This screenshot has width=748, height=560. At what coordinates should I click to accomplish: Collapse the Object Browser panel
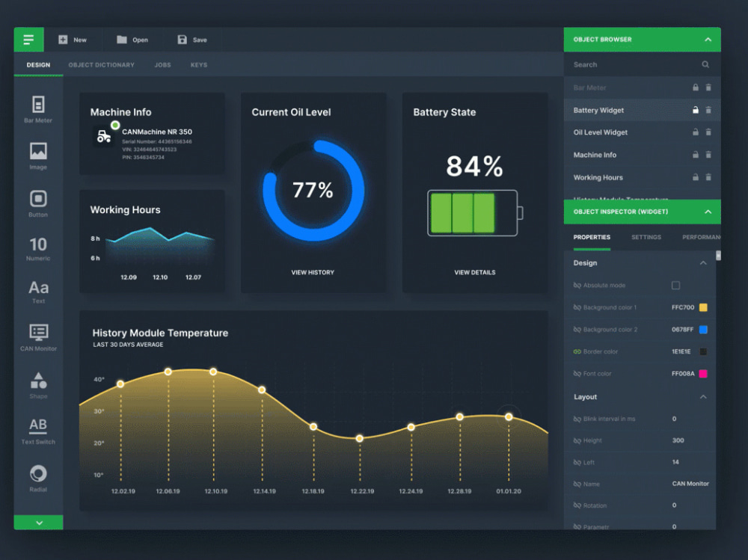tap(708, 40)
